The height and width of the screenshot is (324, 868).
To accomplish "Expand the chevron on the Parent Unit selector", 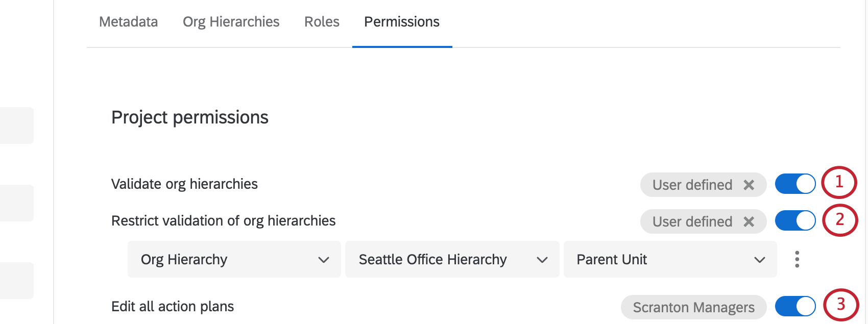I will tap(759, 259).
